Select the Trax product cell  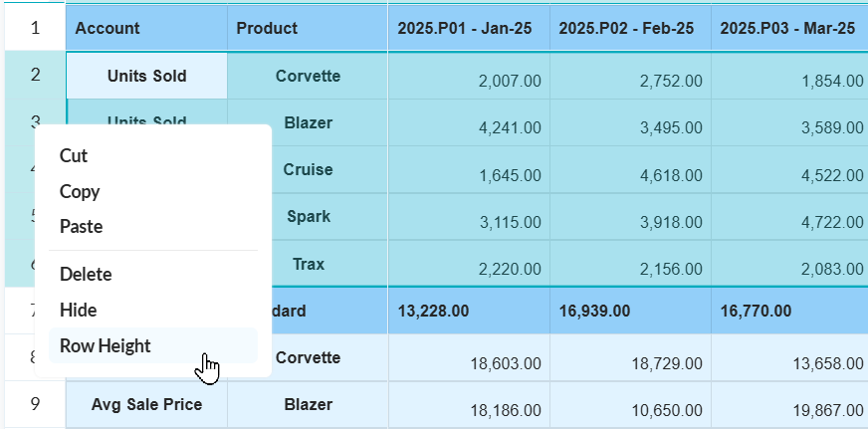click(308, 264)
